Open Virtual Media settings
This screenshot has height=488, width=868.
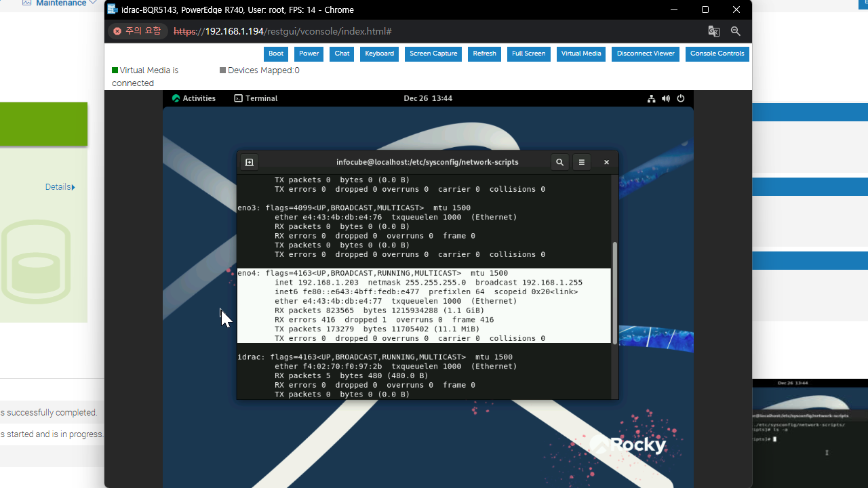coord(581,54)
